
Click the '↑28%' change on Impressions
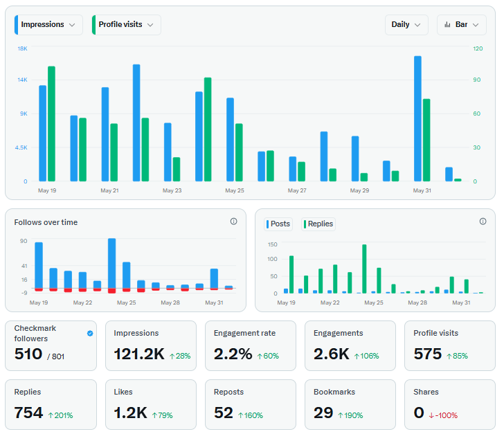click(180, 356)
